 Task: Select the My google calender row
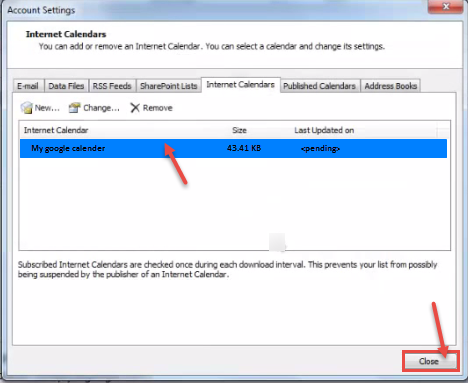coord(233,148)
